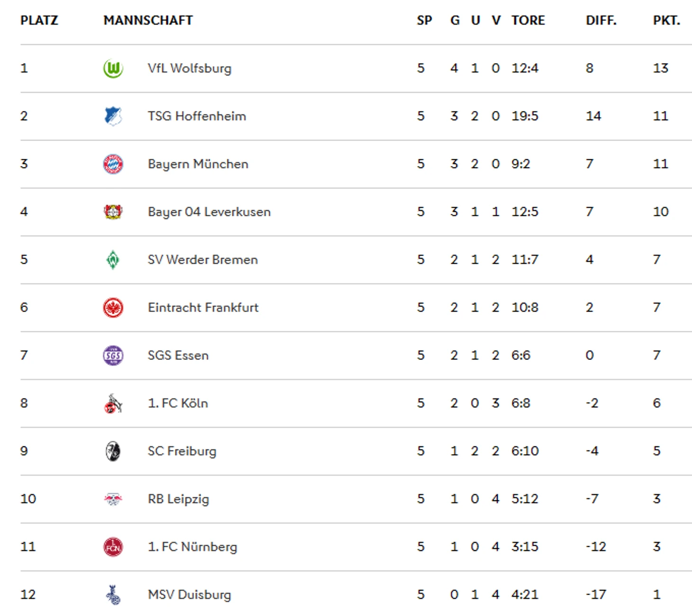692x616 pixels.
Task: Select the MSV Duisburg zebra logo
Action: (x=113, y=595)
